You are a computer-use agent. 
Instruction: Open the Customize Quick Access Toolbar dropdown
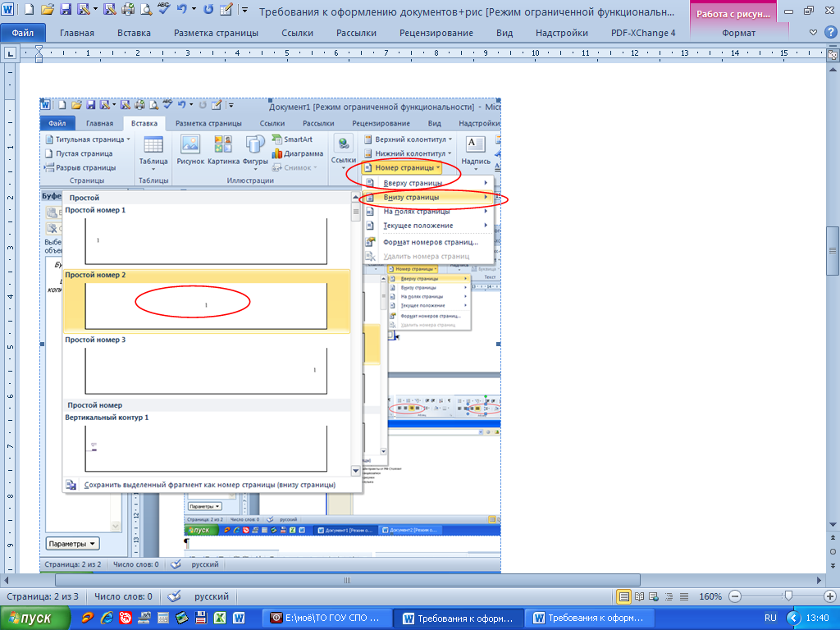pyautogui.click(x=244, y=10)
